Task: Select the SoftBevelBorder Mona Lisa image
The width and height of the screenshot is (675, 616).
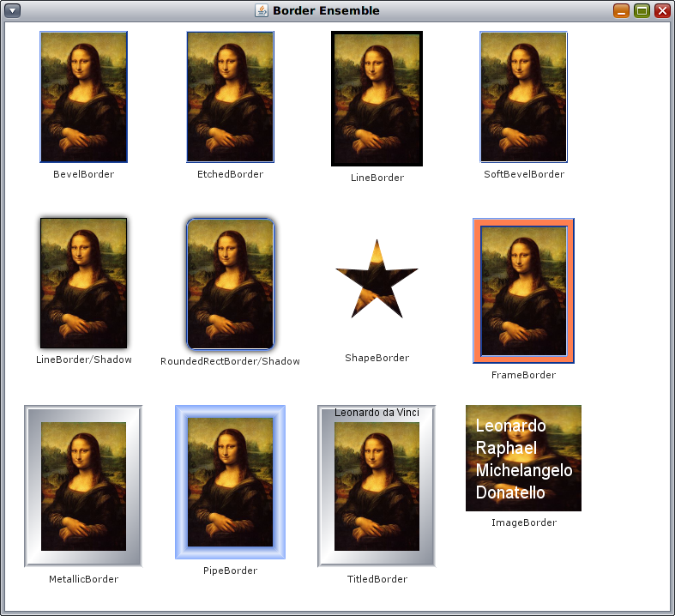Action: [523, 97]
